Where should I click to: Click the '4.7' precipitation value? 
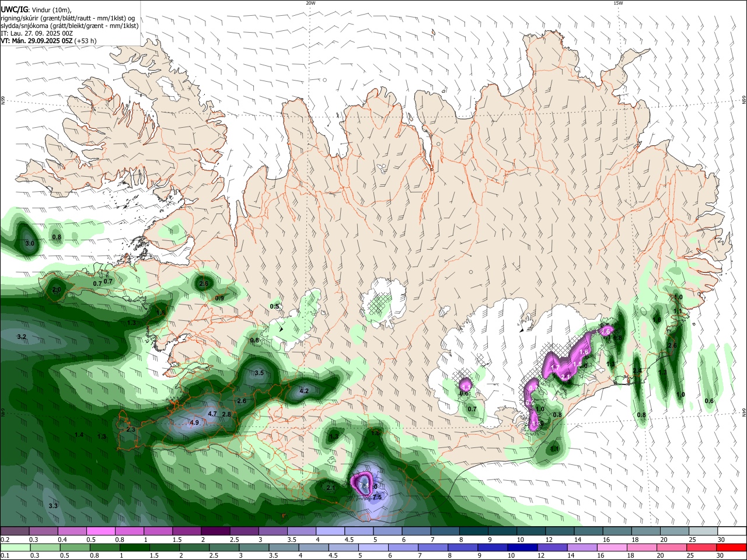pyautogui.click(x=212, y=414)
